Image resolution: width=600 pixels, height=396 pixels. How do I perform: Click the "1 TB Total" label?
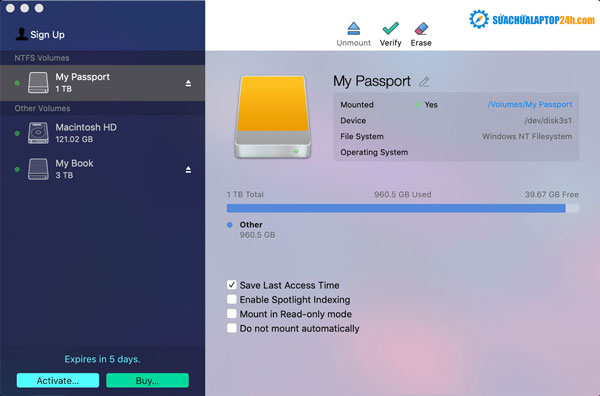click(245, 194)
